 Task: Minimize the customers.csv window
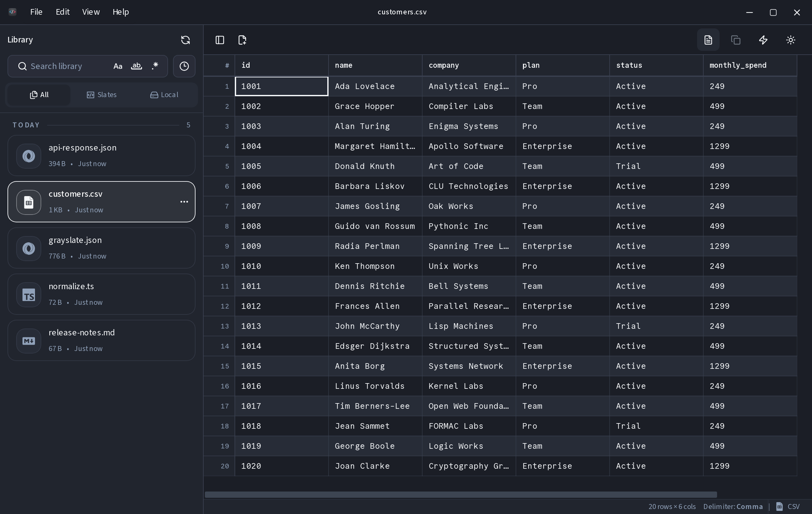click(749, 12)
